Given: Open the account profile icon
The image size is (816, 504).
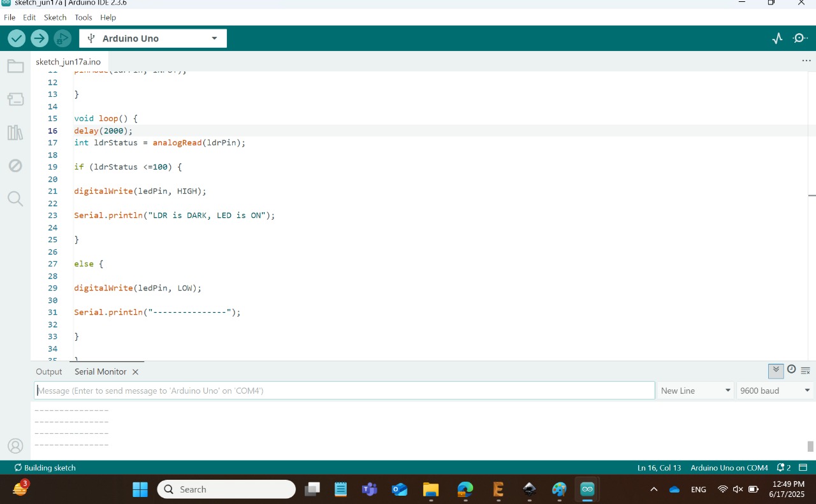Looking at the screenshot, I should [15, 446].
